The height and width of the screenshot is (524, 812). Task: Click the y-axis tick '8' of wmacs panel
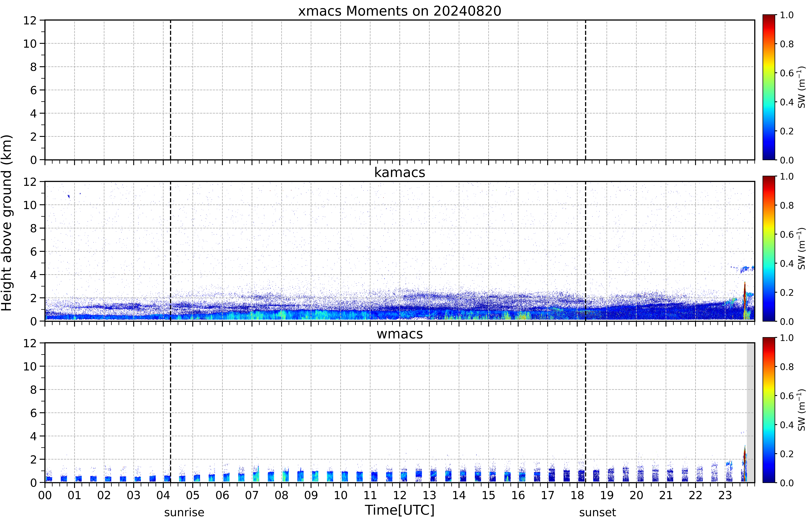(33, 390)
